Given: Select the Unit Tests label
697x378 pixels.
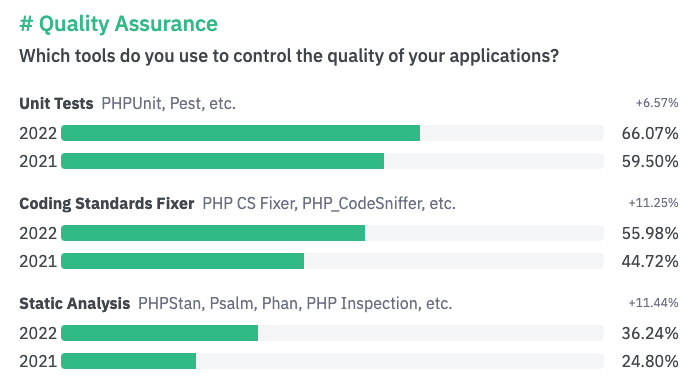Looking at the screenshot, I should pyautogui.click(x=56, y=104).
